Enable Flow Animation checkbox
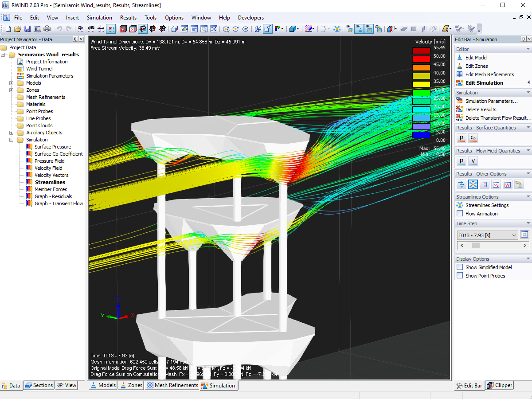532x399 pixels. (x=460, y=214)
